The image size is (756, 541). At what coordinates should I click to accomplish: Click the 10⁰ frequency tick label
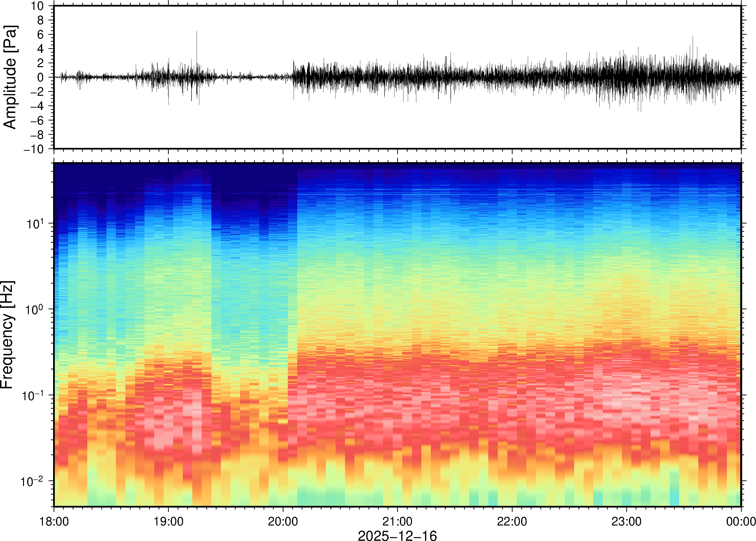pyautogui.click(x=35, y=310)
